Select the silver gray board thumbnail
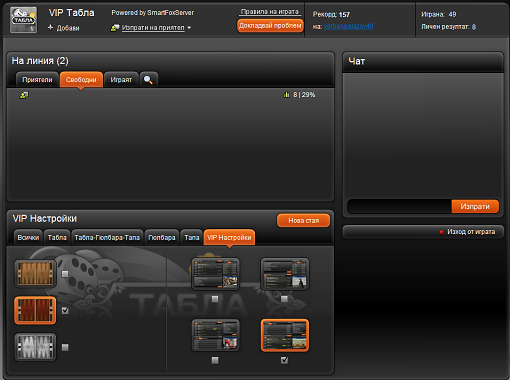510x380 pixels. (35, 347)
